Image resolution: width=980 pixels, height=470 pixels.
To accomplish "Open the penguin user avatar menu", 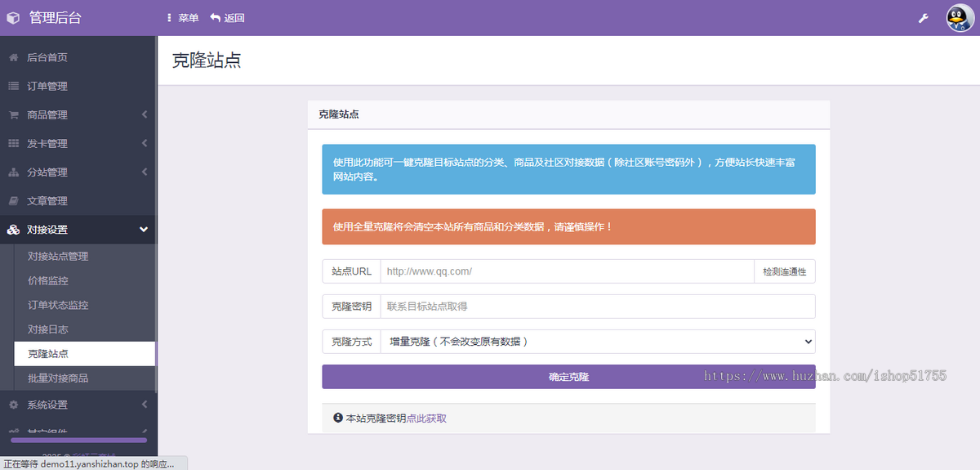I will click(960, 18).
